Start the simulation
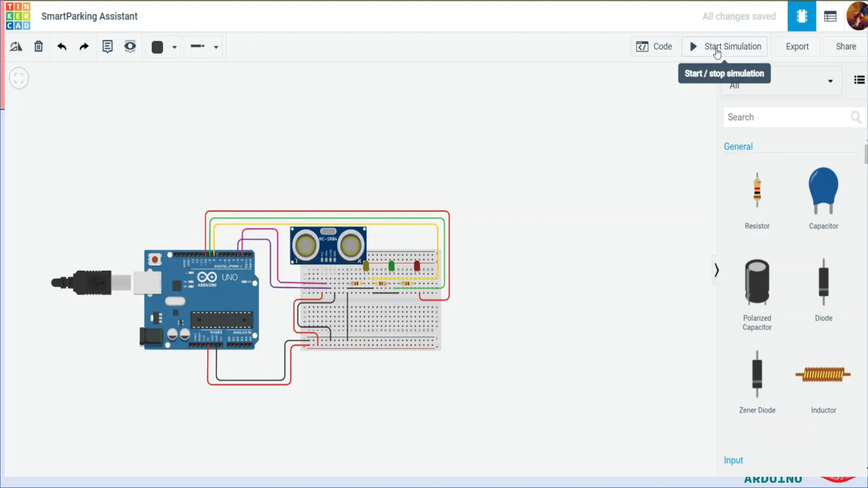Screen dimensions: 868x488 [725, 47]
